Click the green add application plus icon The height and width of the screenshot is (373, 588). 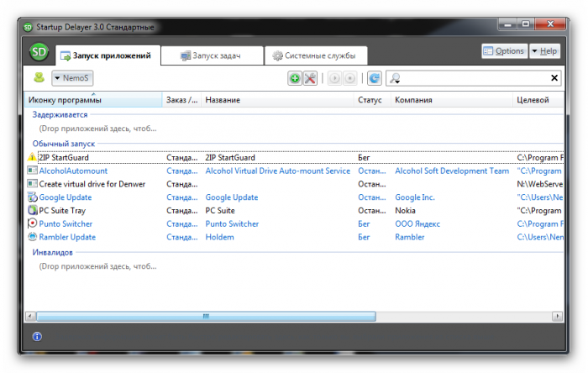click(x=294, y=78)
